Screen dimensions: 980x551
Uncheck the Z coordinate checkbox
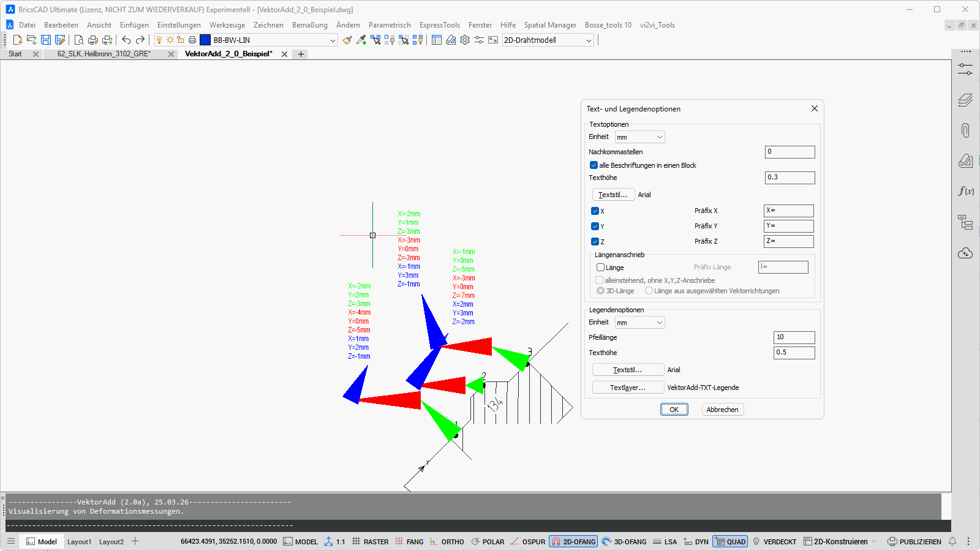coord(595,242)
